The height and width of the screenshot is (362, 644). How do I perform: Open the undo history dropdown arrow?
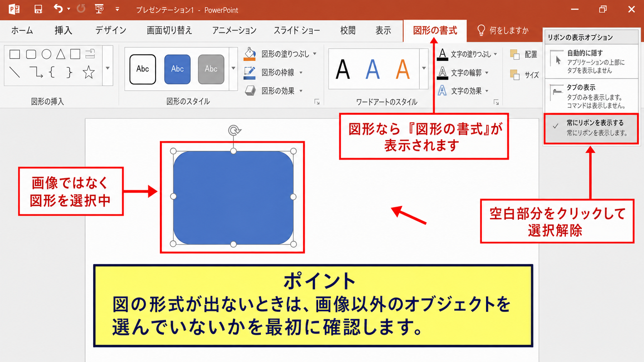[69, 9]
